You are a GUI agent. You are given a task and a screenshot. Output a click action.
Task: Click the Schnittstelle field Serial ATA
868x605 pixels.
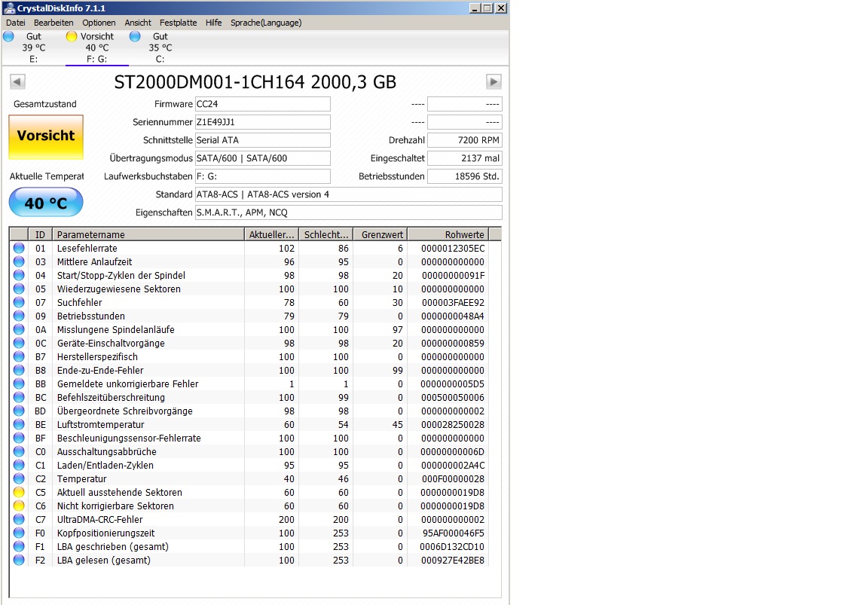pos(263,140)
